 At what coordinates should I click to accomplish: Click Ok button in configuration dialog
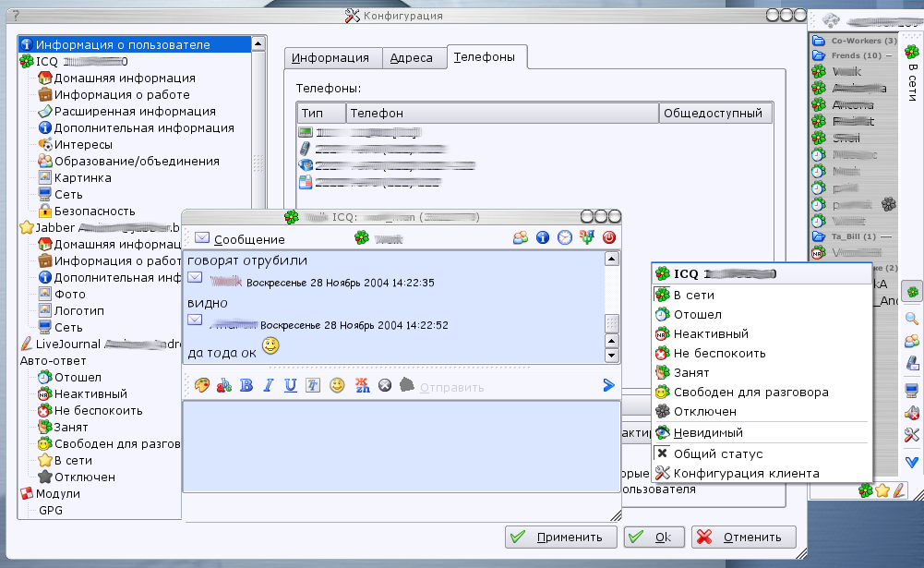pyautogui.click(x=654, y=537)
